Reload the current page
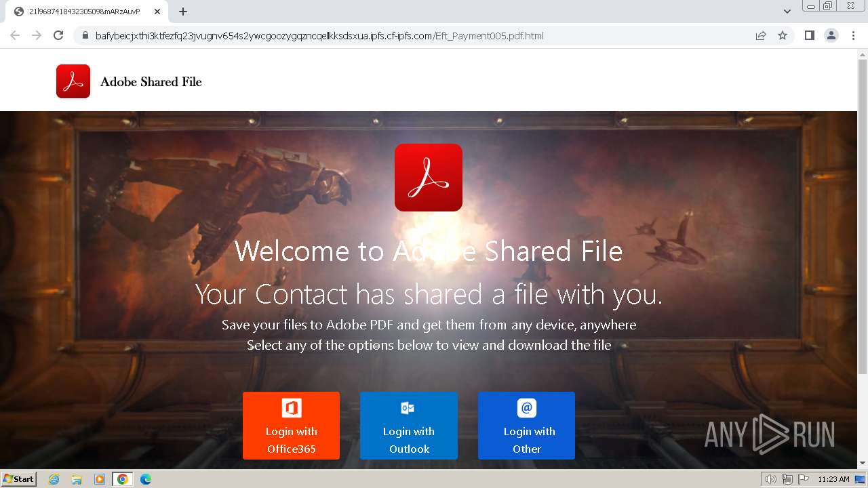The image size is (868, 488). (x=58, y=35)
